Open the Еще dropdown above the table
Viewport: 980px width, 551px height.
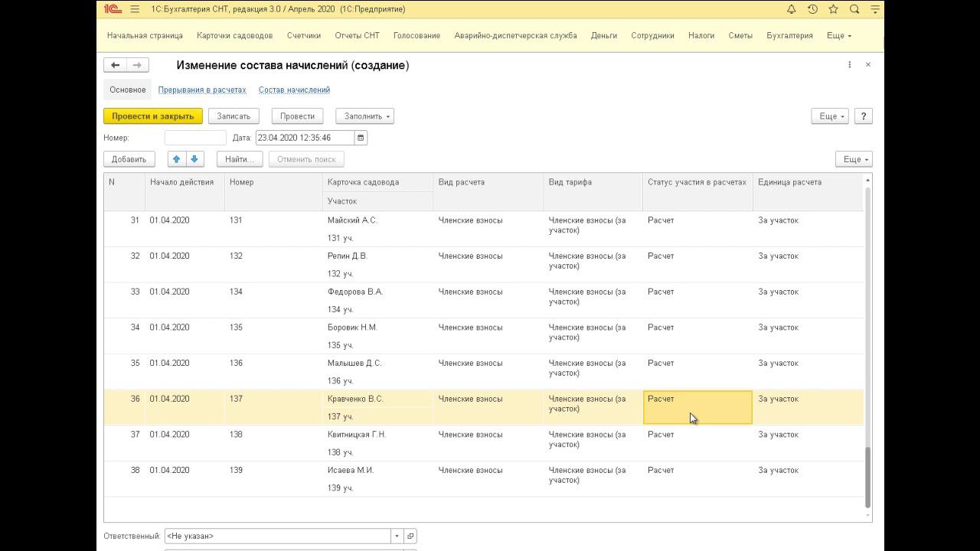click(854, 159)
